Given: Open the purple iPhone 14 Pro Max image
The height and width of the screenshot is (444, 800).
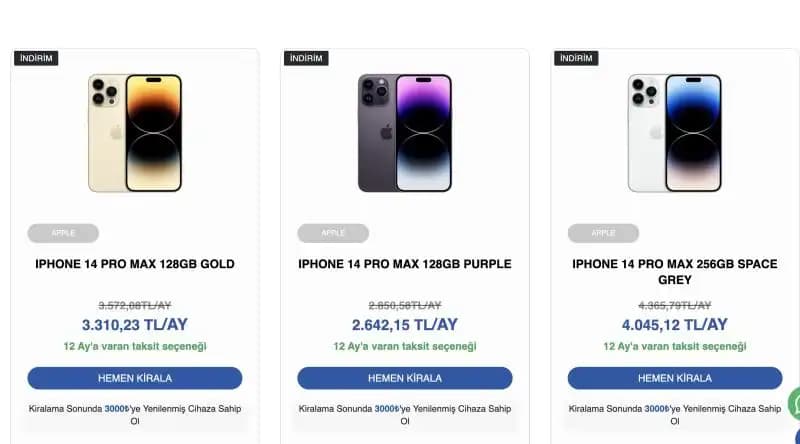Looking at the screenshot, I should click(405, 133).
